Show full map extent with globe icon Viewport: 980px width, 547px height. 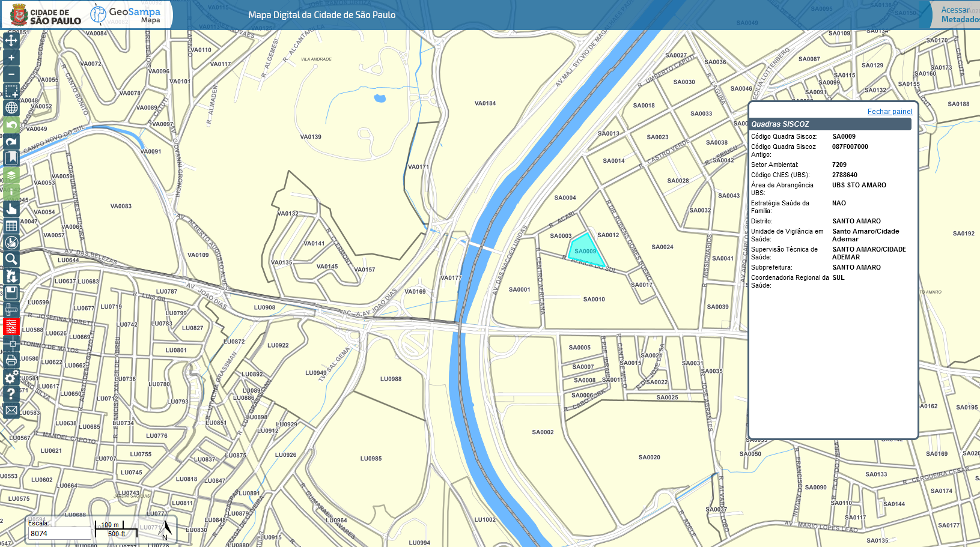pos(11,108)
